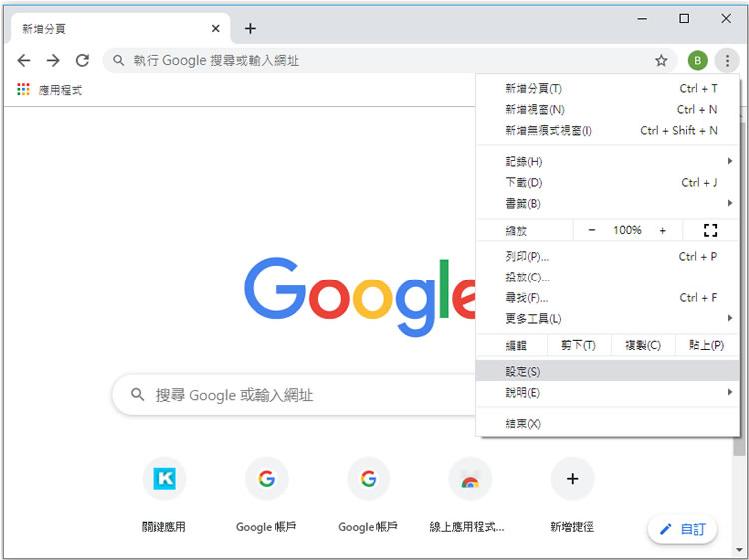Choose 尋找(F)... find option
The width and height of the screenshot is (749, 560).
point(607,297)
